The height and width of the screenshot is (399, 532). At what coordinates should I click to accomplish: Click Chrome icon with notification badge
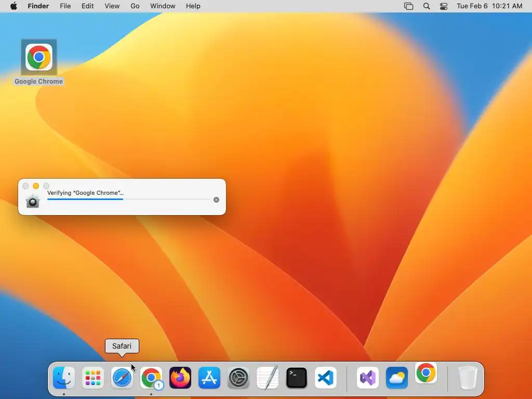(x=151, y=378)
